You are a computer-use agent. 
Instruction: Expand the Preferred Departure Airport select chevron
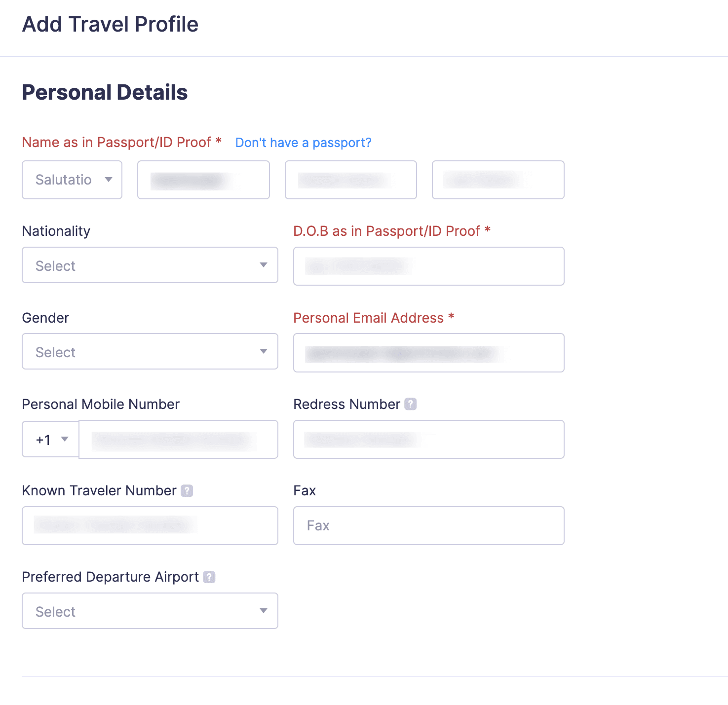click(x=264, y=611)
